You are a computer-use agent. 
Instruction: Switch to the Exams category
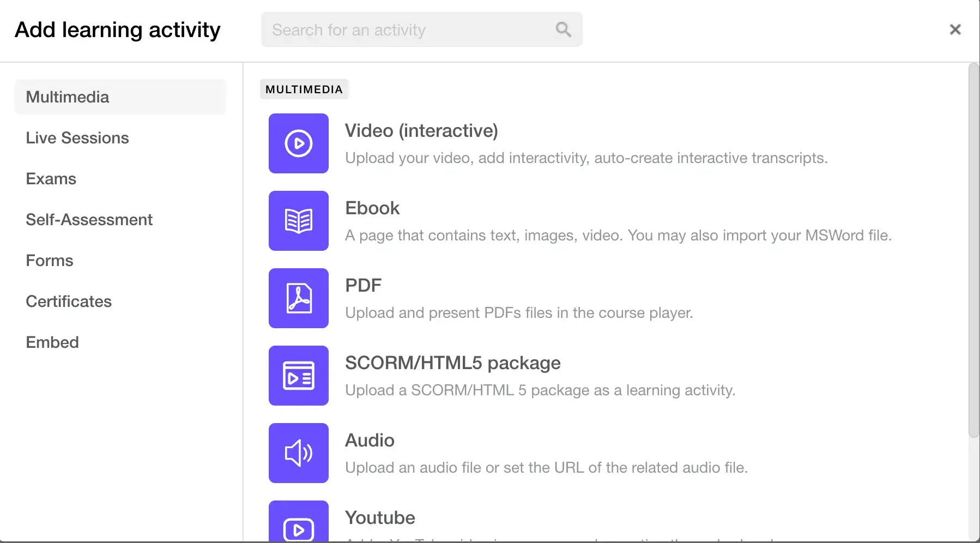point(51,178)
